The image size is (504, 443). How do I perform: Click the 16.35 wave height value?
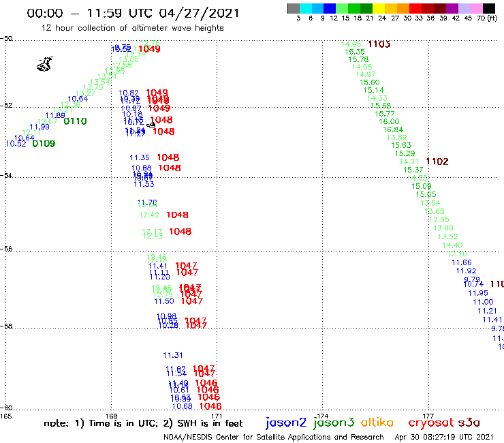coord(355,52)
